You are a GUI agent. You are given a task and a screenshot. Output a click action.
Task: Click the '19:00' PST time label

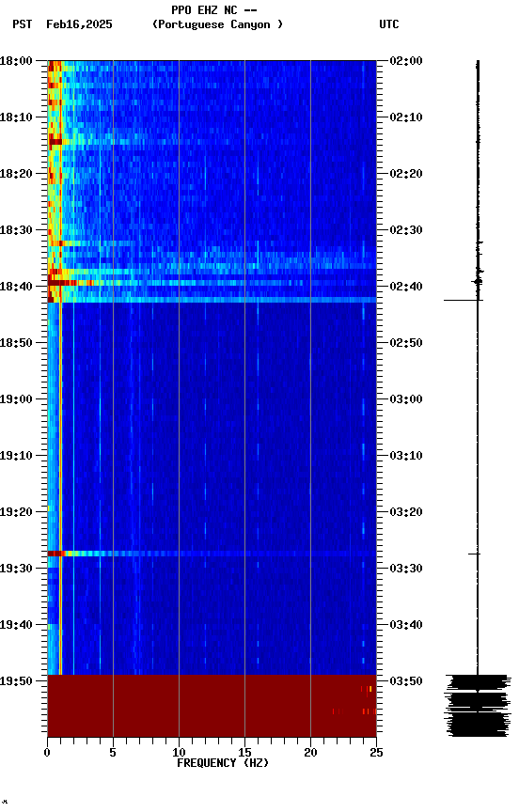(x=16, y=399)
